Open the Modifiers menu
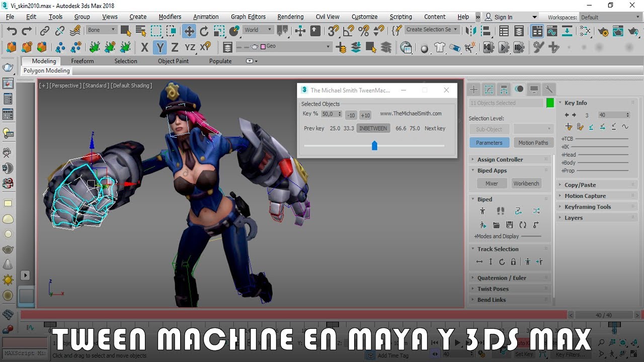The image size is (644, 362). tap(170, 17)
